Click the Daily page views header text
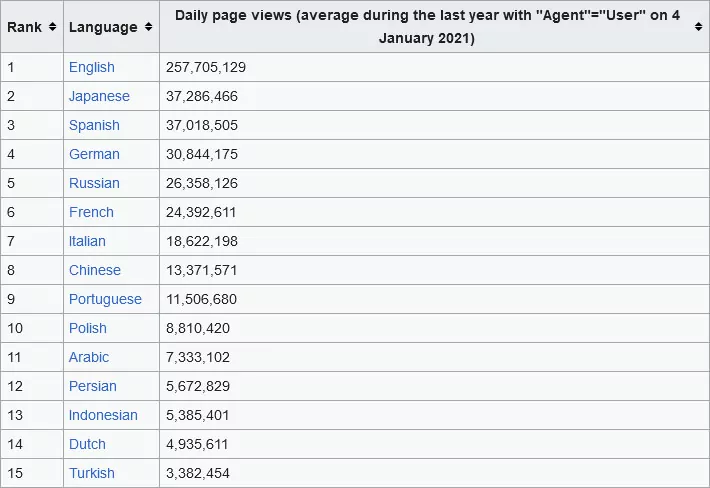This screenshot has height=488, width=710. click(x=427, y=27)
